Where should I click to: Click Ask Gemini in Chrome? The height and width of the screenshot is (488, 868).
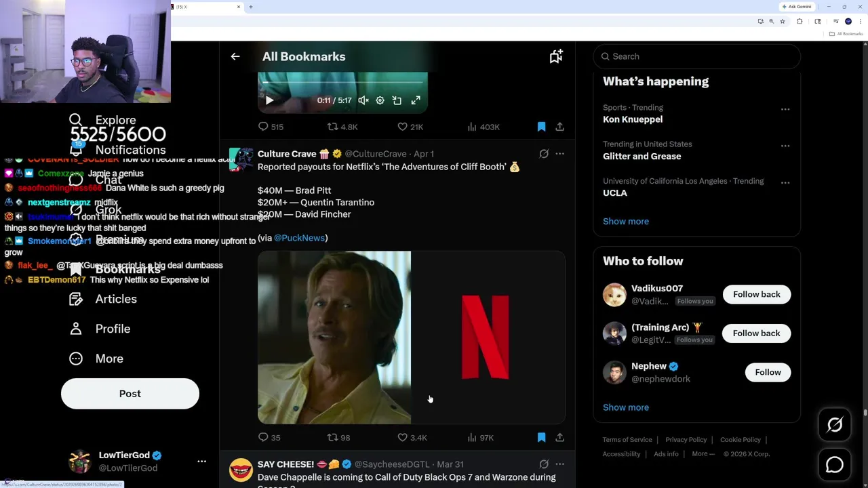[x=796, y=7]
